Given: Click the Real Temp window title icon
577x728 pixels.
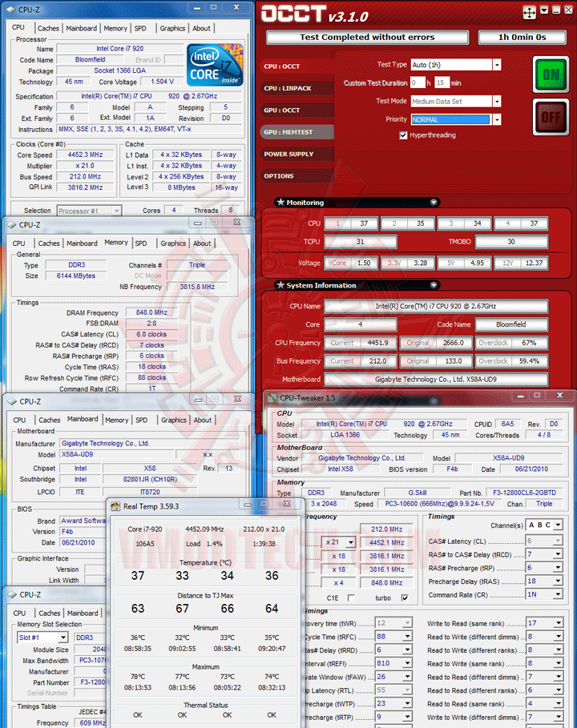Looking at the screenshot, I should click(x=115, y=506).
